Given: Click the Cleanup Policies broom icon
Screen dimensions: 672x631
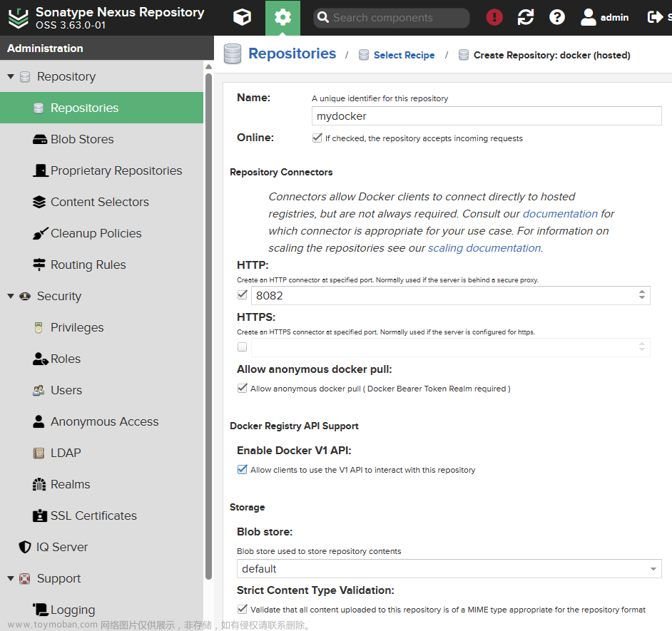Looking at the screenshot, I should (40, 233).
